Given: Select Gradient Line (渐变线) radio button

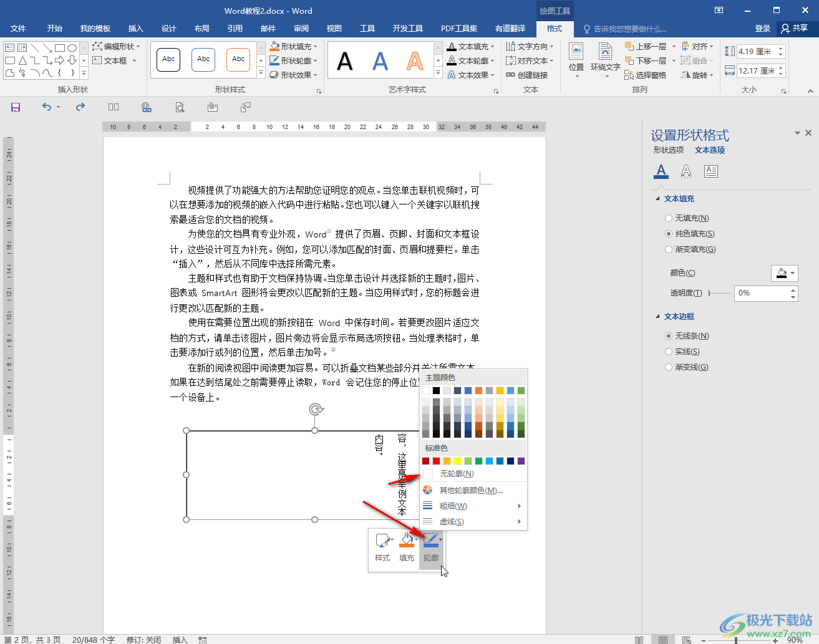Looking at the screenshot, I should (x=669, y=367).
